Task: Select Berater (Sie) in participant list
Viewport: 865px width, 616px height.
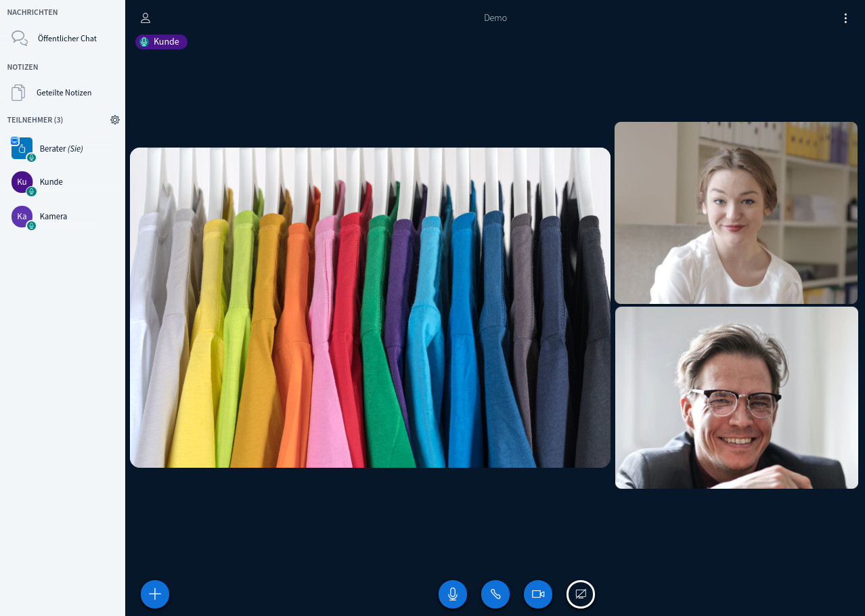Action: (61, 148)
